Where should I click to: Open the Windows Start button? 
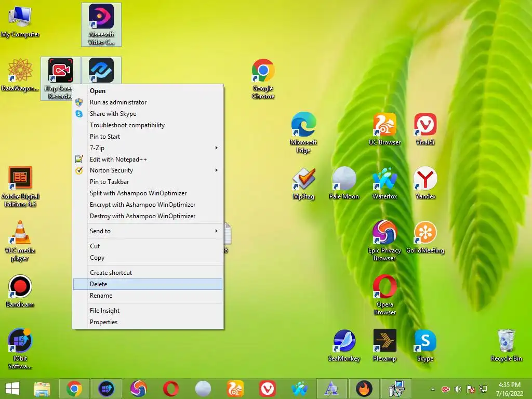point(12,389)
